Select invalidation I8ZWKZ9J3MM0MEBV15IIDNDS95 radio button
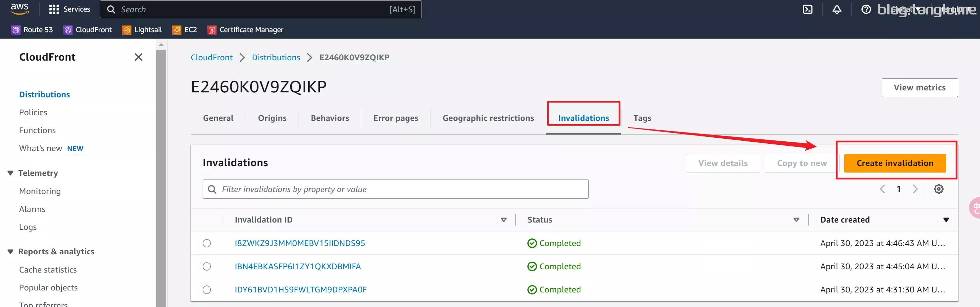Screen dimensions: 980x307 (207, 243)
